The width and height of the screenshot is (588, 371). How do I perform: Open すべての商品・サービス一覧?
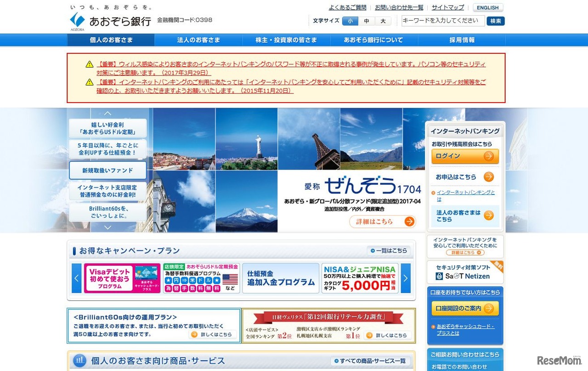370,361
